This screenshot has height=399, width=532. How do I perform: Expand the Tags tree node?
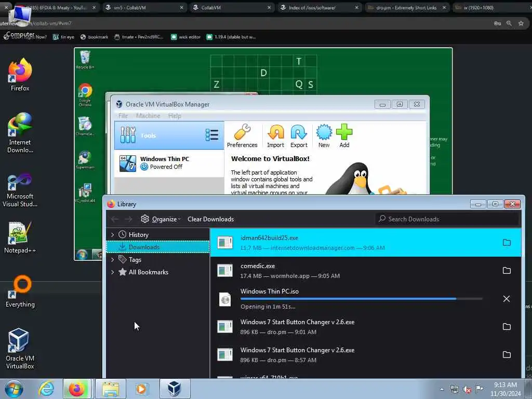[x=112, y=260]
